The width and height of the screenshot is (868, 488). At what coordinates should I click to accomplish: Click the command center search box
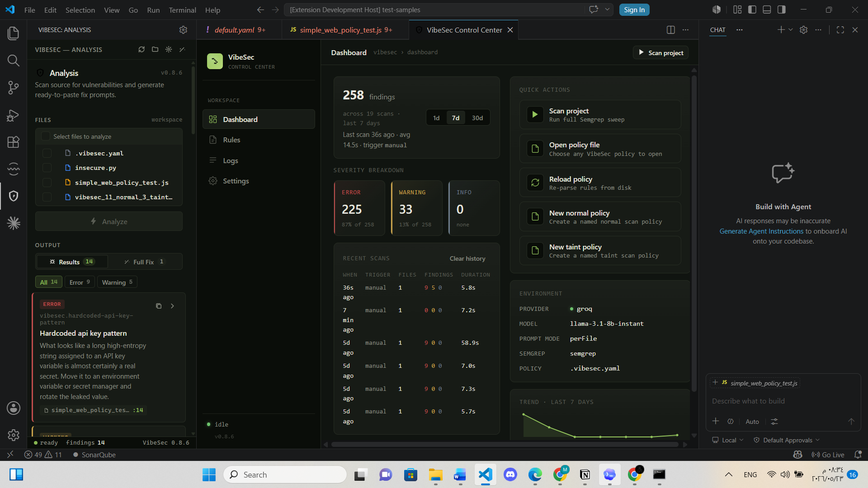tap(434, 9)
